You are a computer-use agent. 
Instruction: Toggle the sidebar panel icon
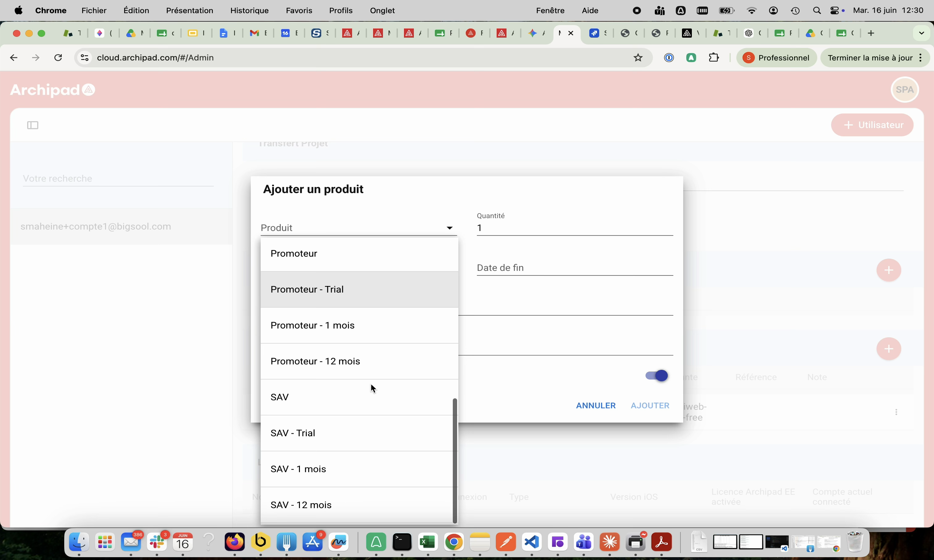33,125
